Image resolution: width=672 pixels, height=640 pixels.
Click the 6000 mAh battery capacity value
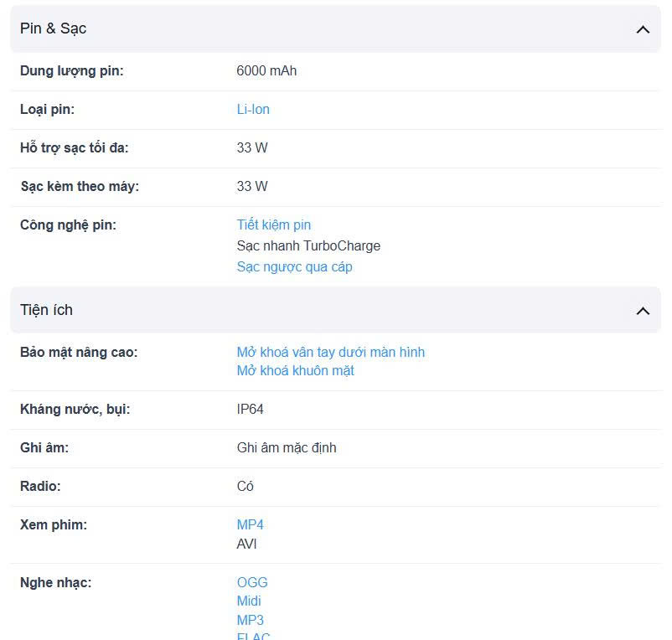(x=266, y=71)
